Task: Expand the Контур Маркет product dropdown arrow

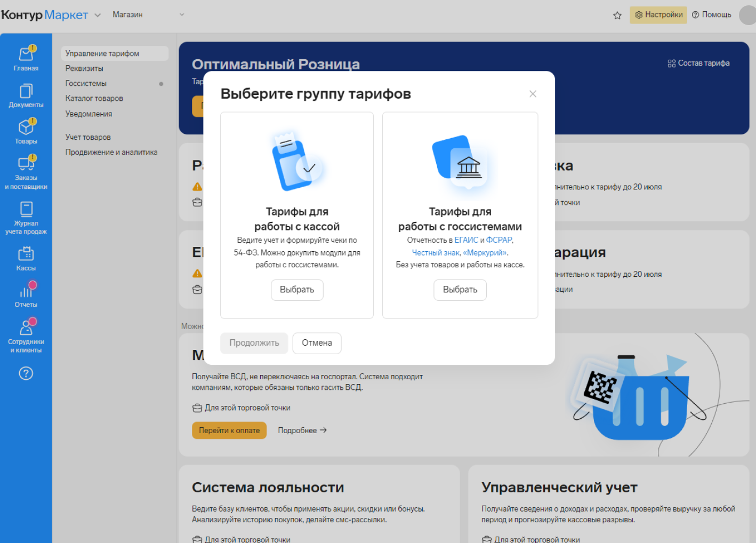Action: (98, 15)
